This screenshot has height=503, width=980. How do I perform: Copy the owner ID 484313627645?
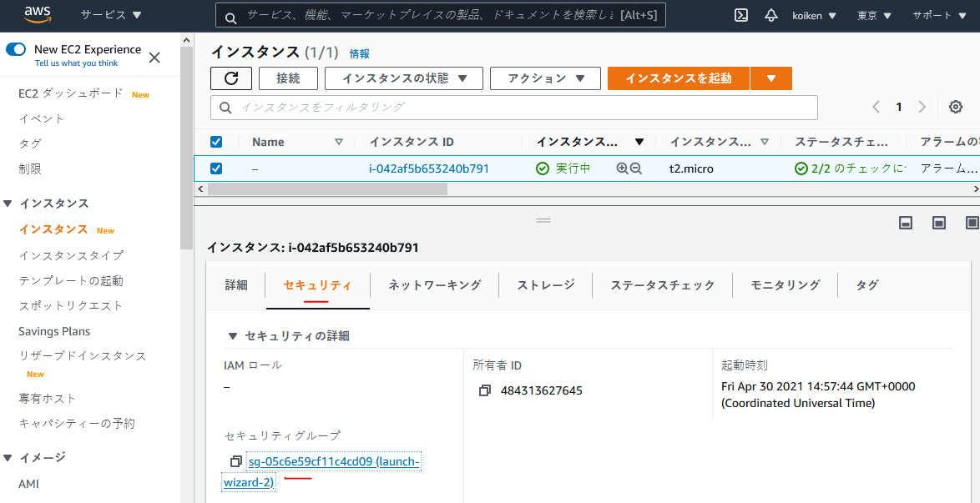[x=484, y=390]
